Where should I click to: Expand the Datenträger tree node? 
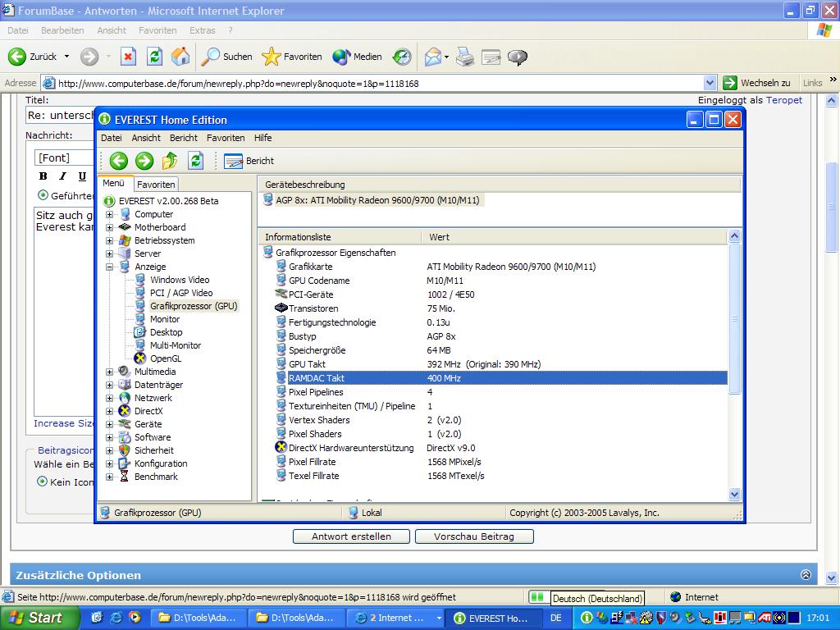tap(109, 385)
